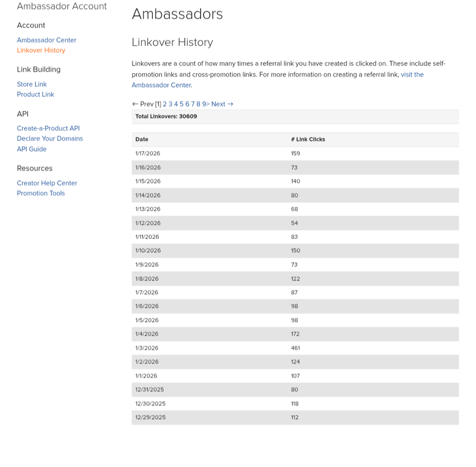Jump to page 5 in pagination
The width and height of the screenshot is (476, 467).
coord(182,104)
